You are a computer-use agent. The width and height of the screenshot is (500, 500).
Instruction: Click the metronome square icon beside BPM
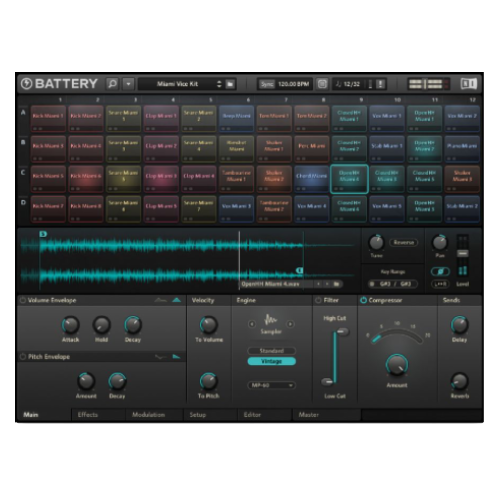pos(322,84)
